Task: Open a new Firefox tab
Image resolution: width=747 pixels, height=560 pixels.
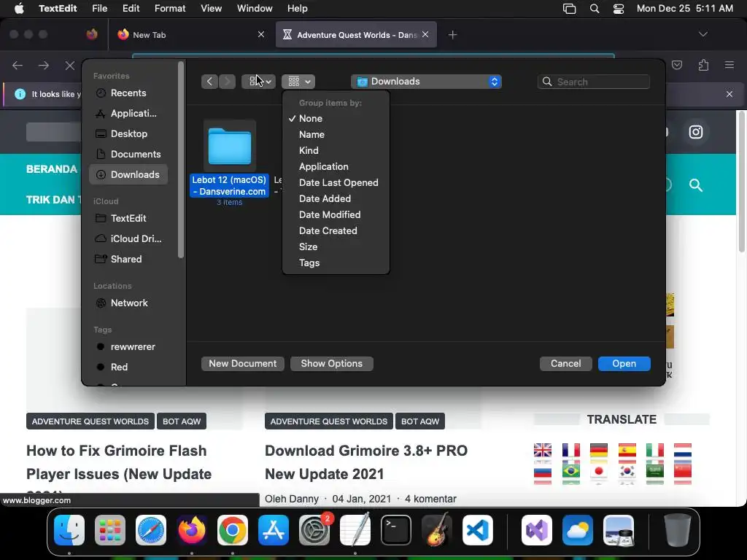Action: point(452,35)
